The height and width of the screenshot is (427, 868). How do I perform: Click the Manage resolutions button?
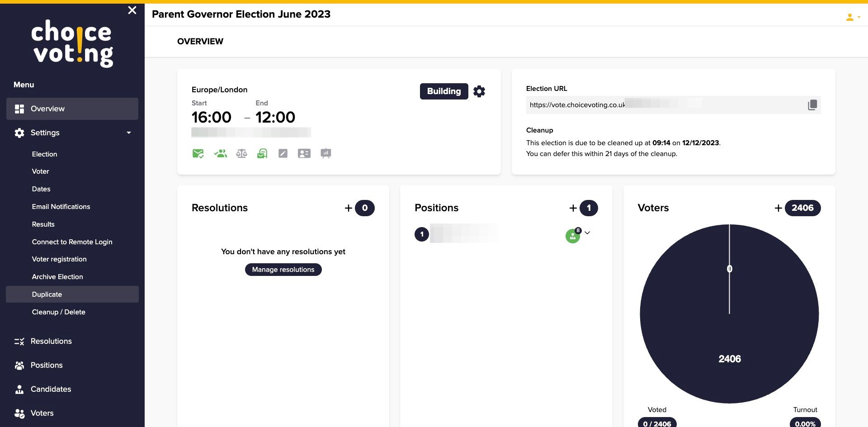coord(283,270)
